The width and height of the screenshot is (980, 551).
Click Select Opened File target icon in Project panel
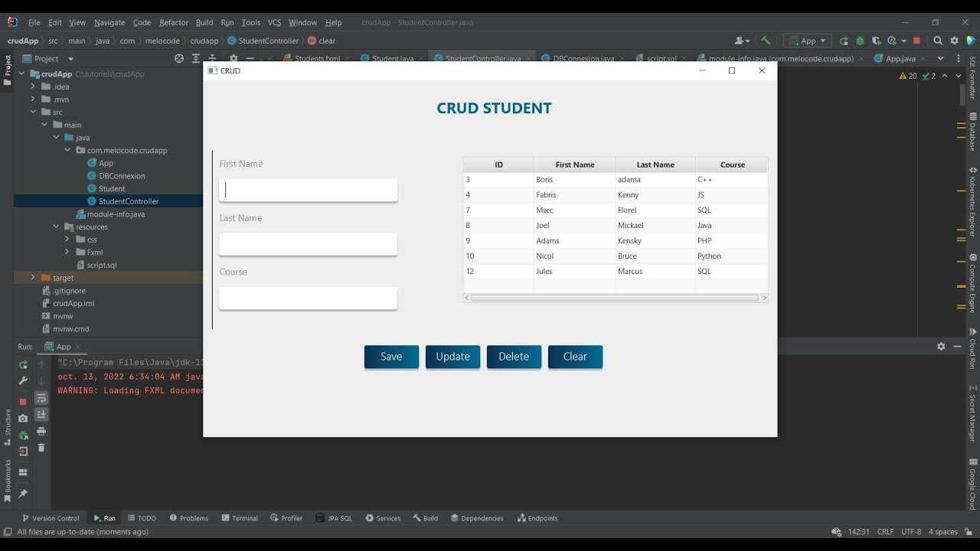pos(179,58)
